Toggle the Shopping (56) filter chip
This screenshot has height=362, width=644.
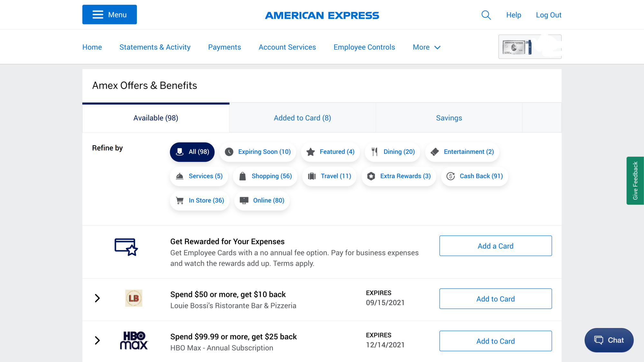[265, 176]
